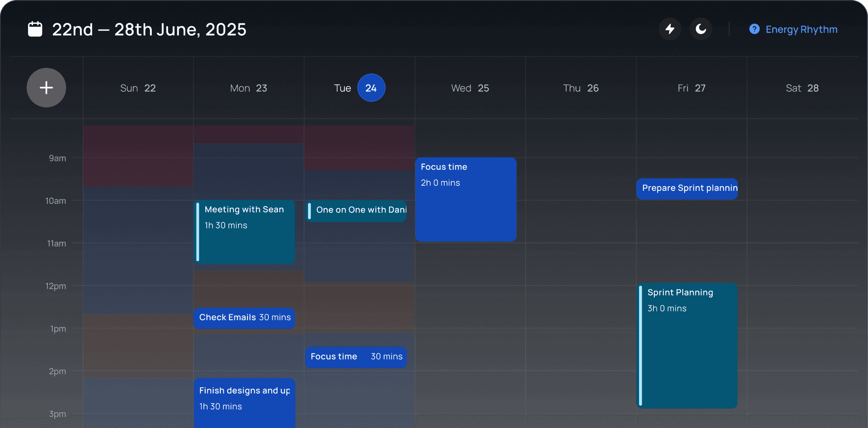
Task: Open the Meeting with Sean event
Action: [x=244, y=232]
